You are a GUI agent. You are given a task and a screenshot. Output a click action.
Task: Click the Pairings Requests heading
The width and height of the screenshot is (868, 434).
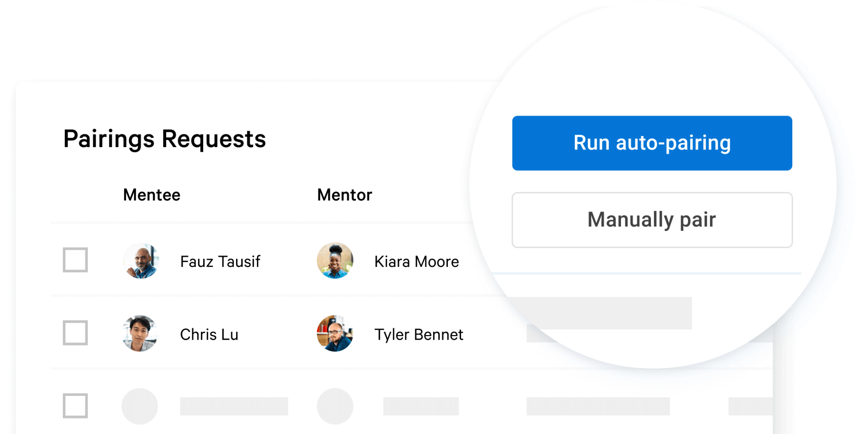pos(165,139)
